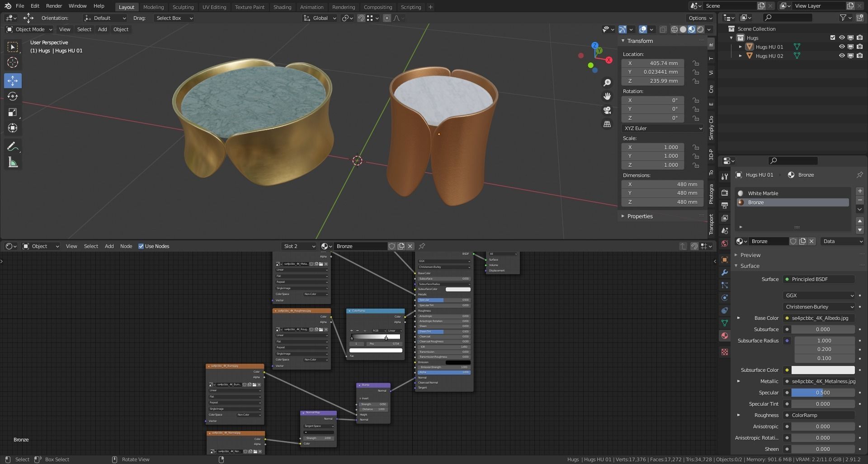
Task: Switch to the UV Editing workspace tab
Action: (x=214, y=7)
